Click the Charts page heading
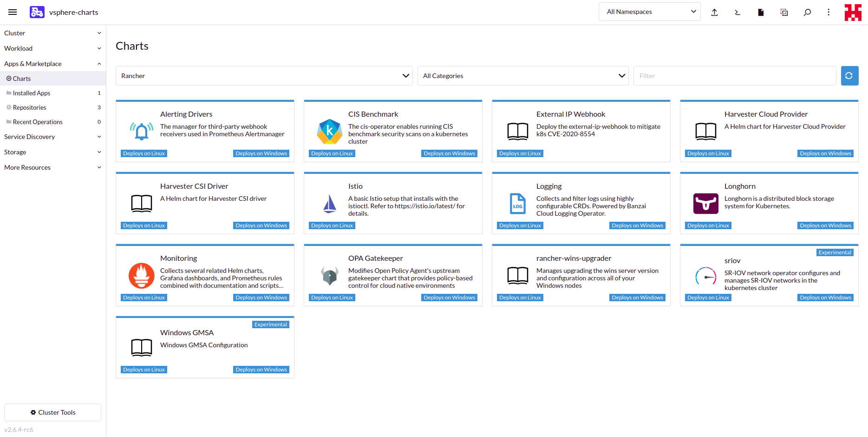 pos(132,46)
